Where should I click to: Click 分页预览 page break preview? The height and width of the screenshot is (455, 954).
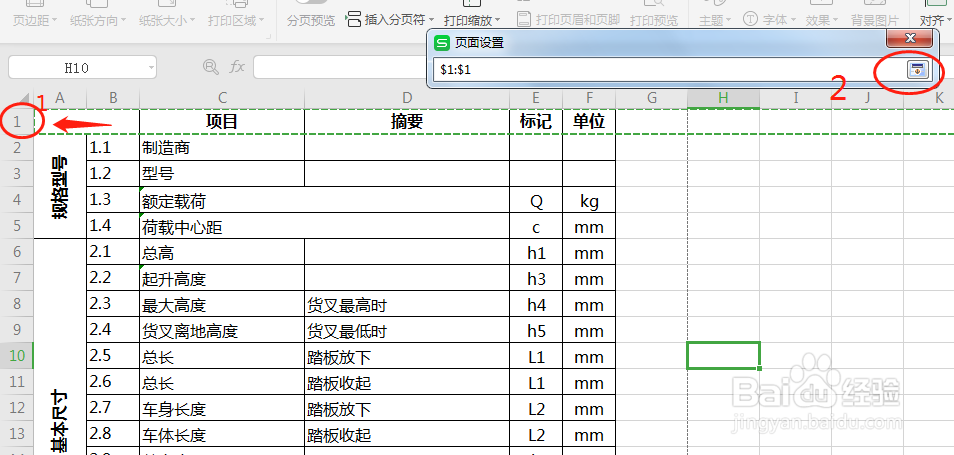coord(311,20)
